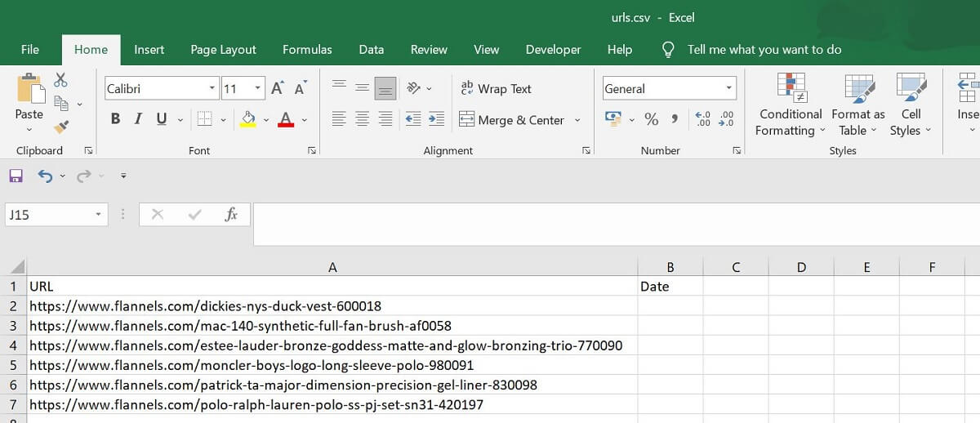Screen dimensions: 980x423
Task: Redo action icon
Action: pyautogui.click(x=83, y=176)
